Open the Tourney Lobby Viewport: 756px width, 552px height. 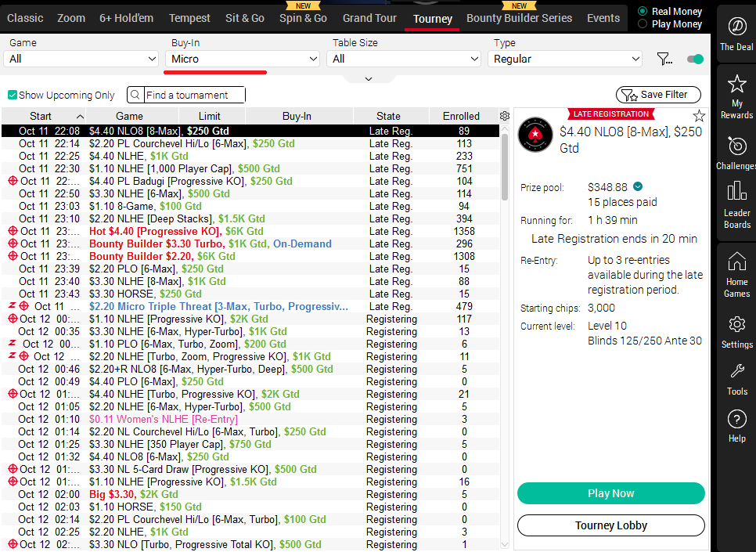point(611,525)
